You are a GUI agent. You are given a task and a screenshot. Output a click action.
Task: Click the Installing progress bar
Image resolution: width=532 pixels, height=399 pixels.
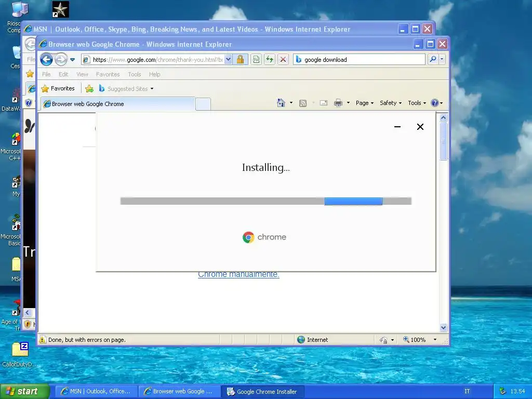tap(266, 201)
